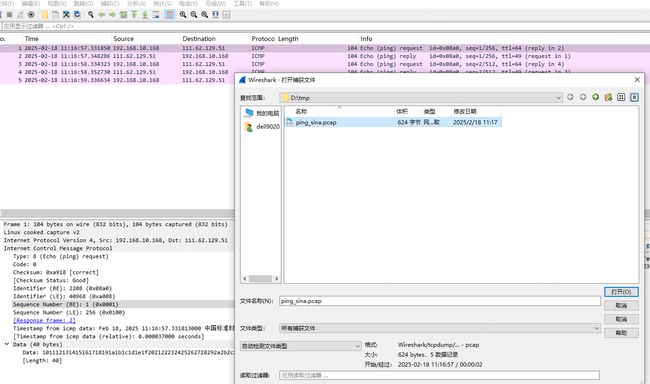
Task: Open the 跳转(G) menu
Action: pyautogui.click(x=83, y=3)
